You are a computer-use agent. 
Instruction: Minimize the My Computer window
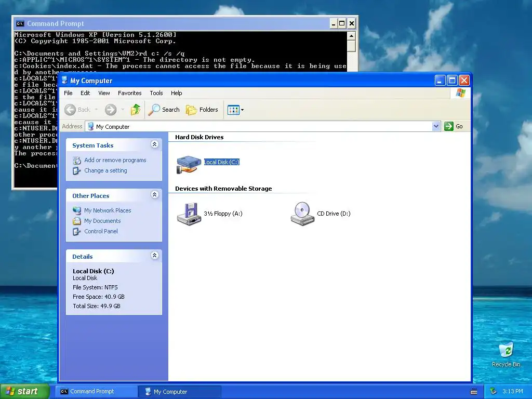coord(440,81)
